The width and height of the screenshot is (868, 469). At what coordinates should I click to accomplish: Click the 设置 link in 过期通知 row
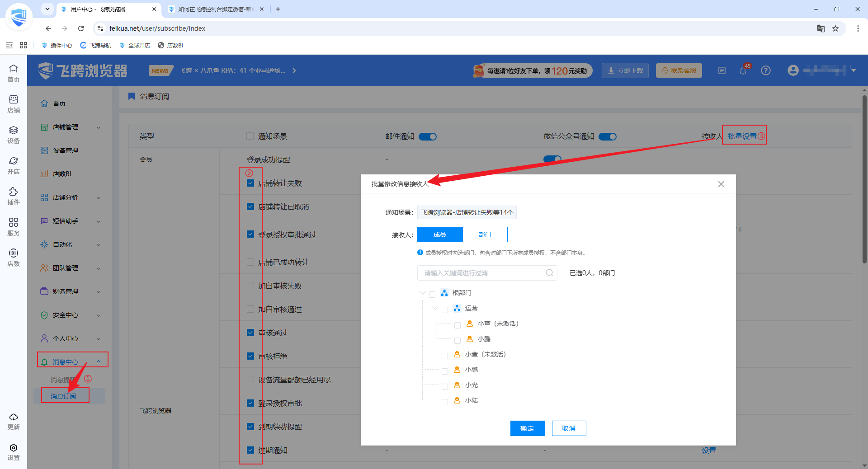pos(708,450)
